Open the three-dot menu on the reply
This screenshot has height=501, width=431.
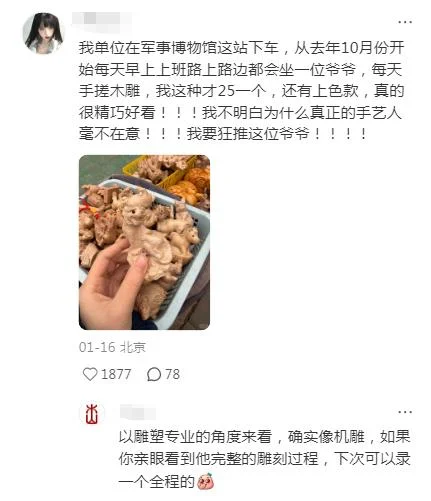click(405, 412)
